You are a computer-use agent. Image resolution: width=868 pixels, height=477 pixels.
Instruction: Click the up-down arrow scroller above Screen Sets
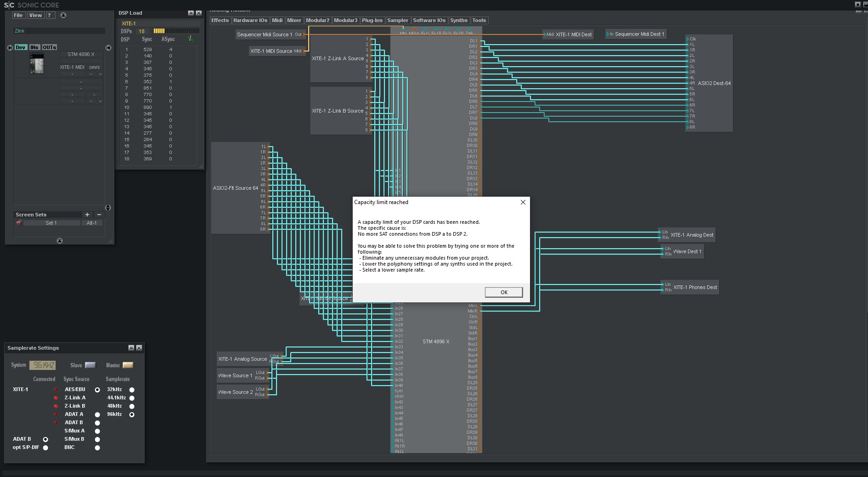click(108, 208)
